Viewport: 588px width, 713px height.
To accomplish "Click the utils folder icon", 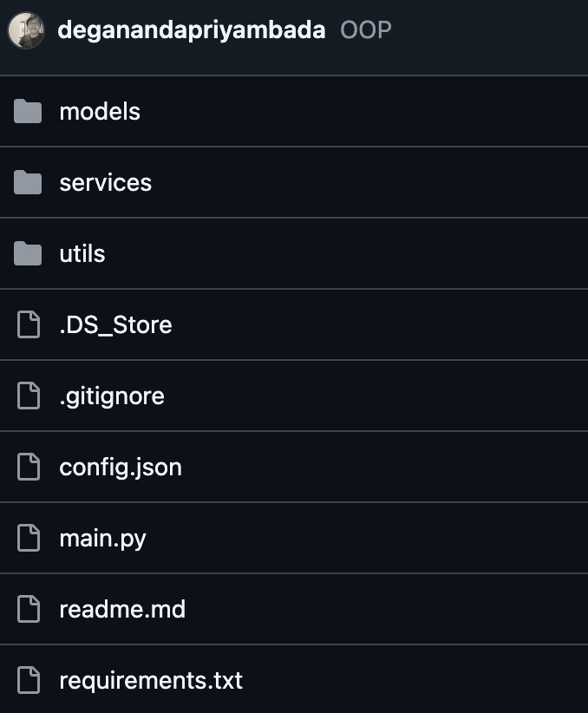I will click(29, 253).
